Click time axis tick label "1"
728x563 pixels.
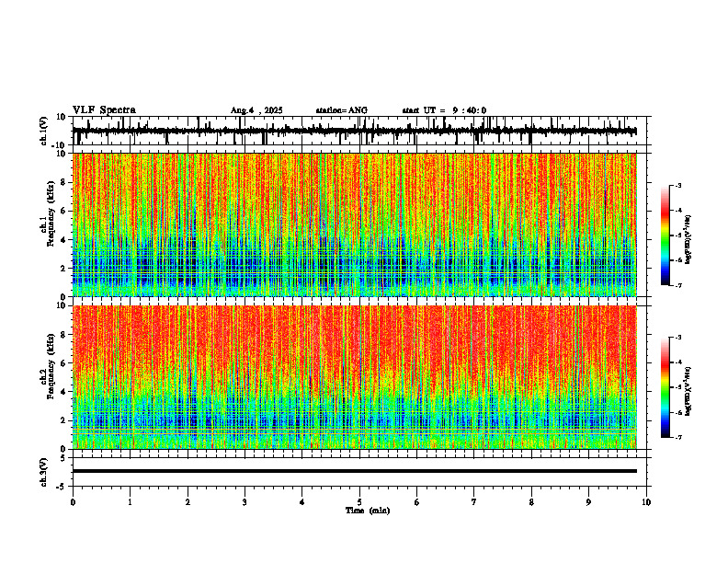pyautogui.click(x=130, y=502)
